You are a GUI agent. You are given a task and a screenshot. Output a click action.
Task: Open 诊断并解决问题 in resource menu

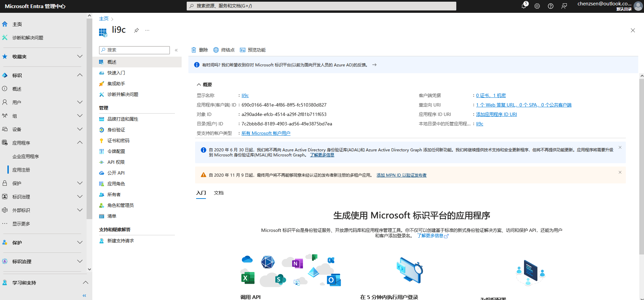[123, 94]
